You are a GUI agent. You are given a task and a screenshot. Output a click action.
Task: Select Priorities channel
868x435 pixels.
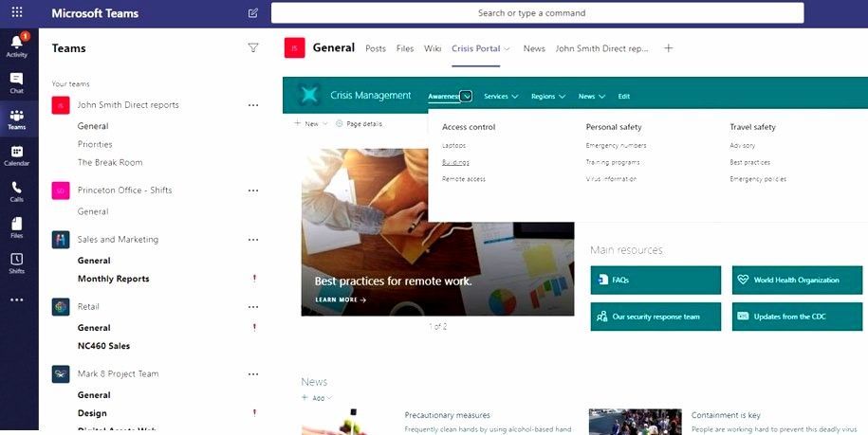pyautogui.click(x=95, y=144)
